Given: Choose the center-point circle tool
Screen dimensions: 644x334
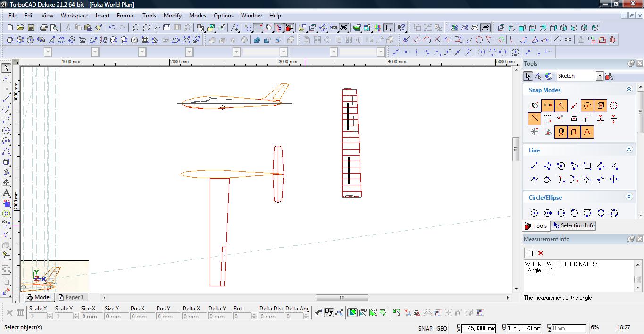Looking at the screenshot, I should [x=534, y=213].
